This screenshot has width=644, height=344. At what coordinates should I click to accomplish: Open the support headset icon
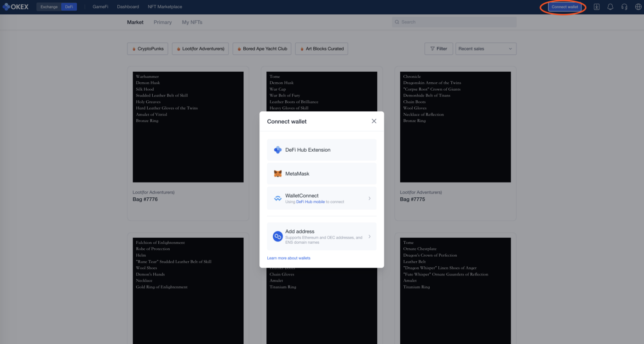coord(624,7)
